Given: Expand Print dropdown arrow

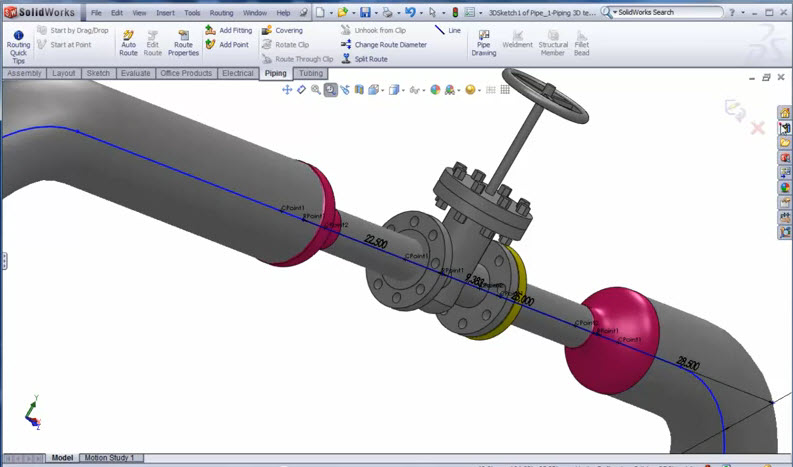Looking at the screenshot, I should tap(399, 13).
